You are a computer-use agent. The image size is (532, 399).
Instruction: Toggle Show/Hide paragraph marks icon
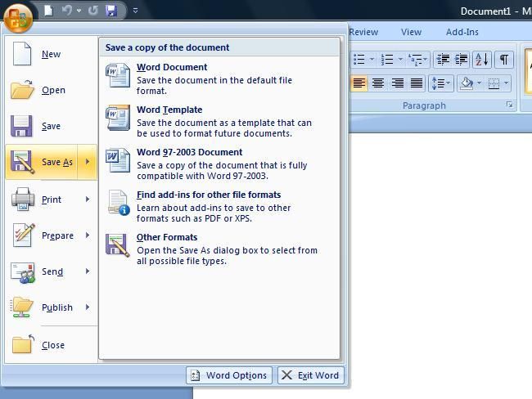coord(504,60)
